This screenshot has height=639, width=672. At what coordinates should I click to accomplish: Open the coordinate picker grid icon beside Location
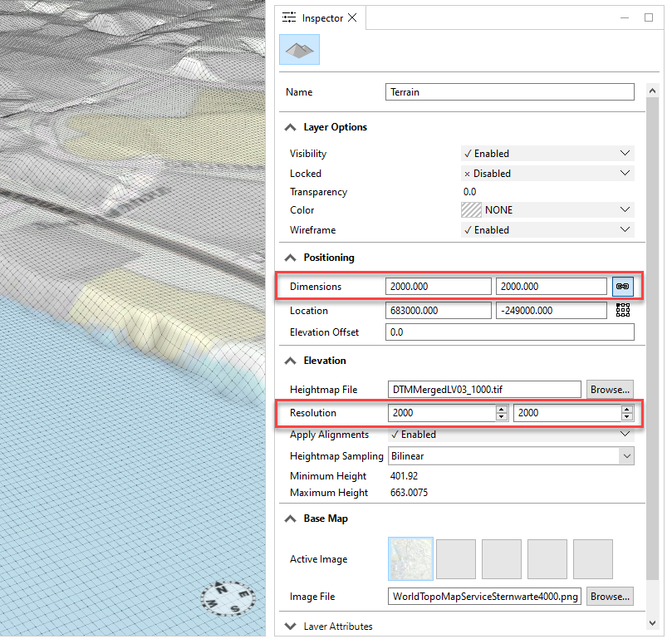pos(623,310)
